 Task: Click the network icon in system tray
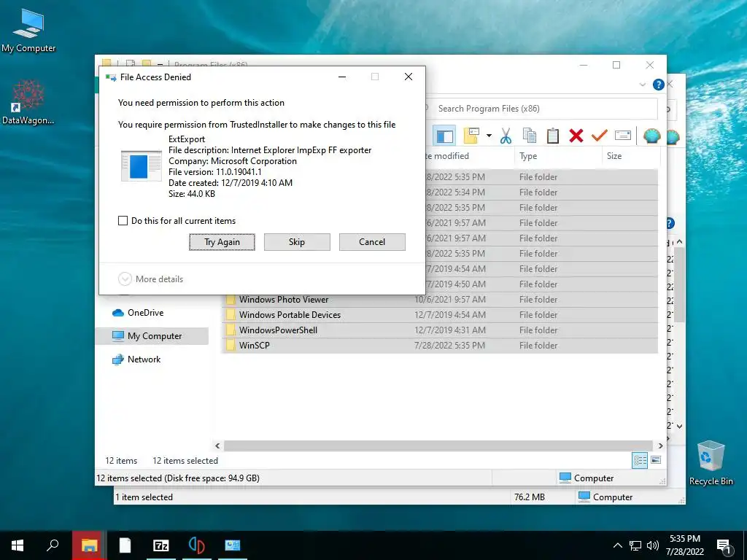click(x=635, y=545)
